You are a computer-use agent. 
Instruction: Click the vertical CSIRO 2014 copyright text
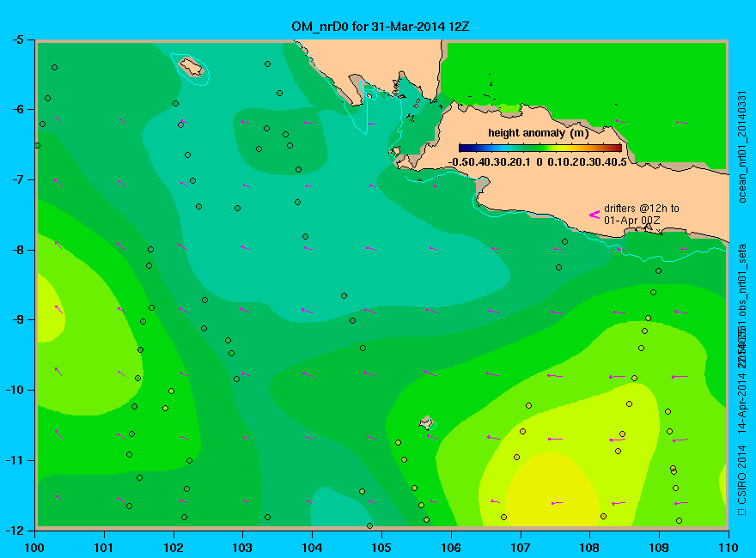coord(742,482)
